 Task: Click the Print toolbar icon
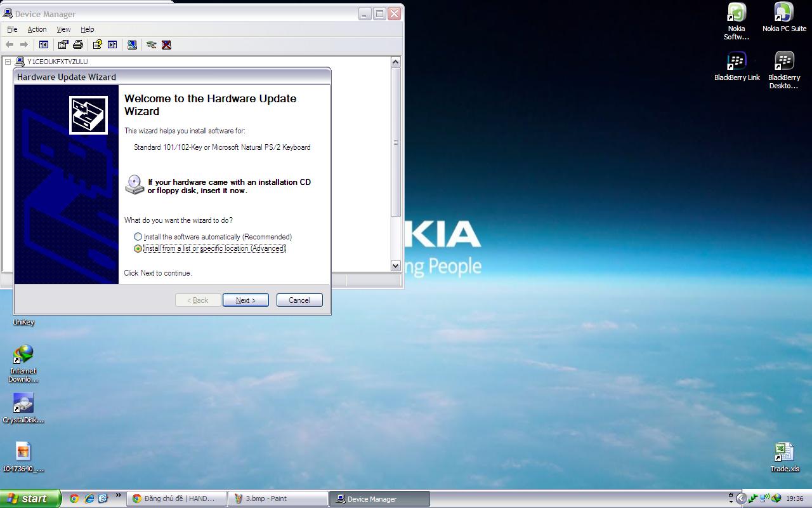tap(78, 44)
